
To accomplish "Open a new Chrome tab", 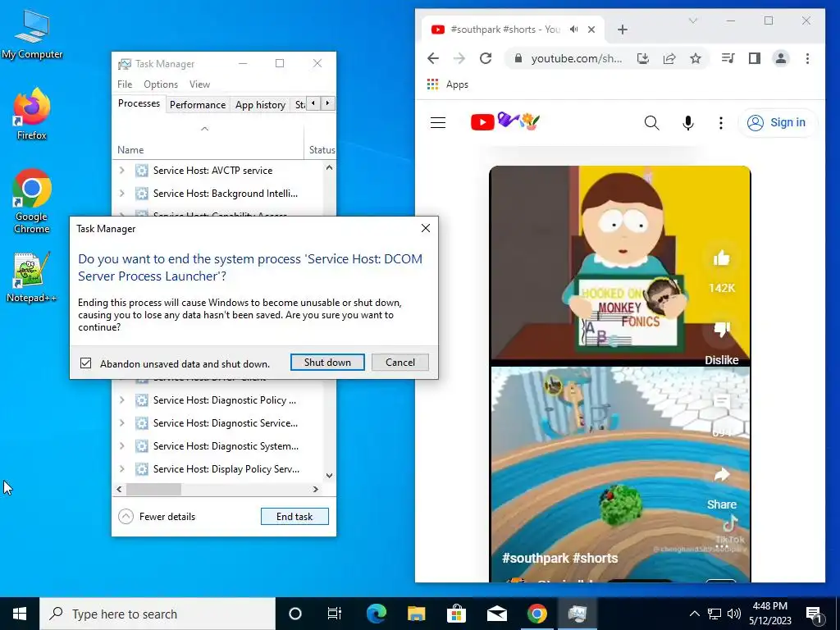I will click(623, 30).
